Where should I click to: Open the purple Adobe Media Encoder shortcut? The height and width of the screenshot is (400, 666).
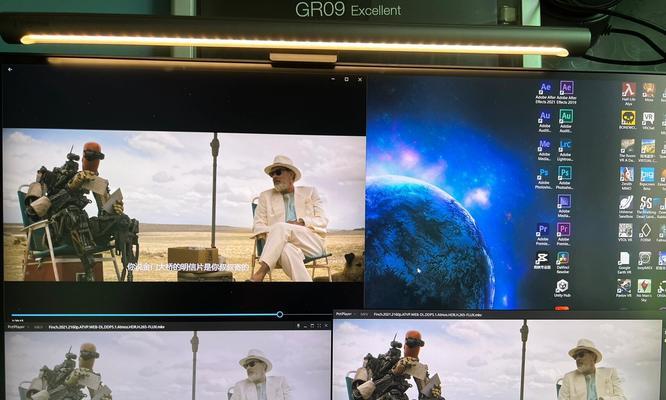coord(564,206)
